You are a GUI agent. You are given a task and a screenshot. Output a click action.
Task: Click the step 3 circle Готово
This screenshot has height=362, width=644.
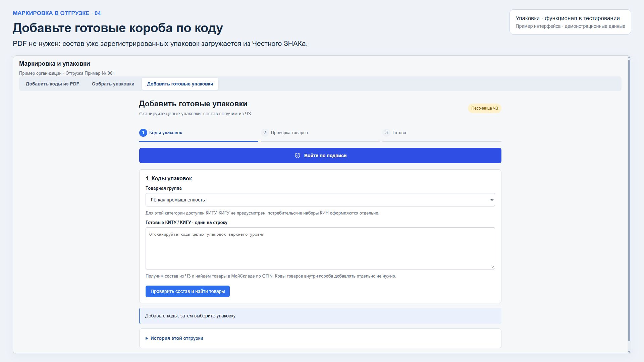[386, 133]
